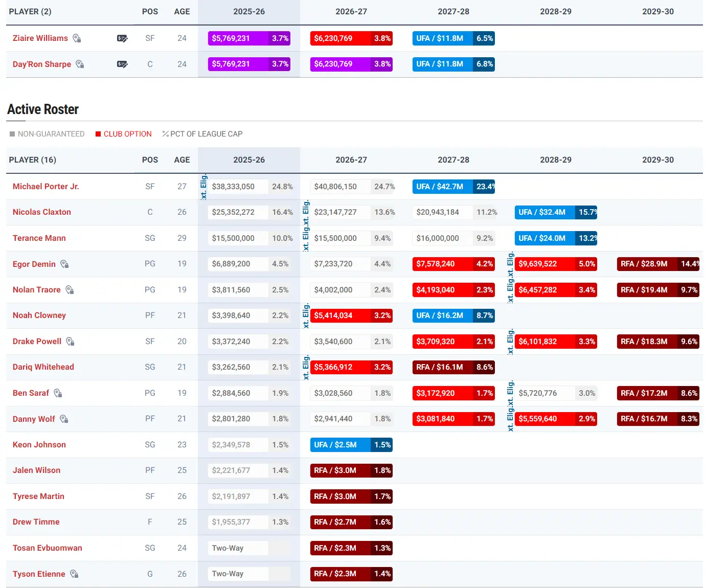This screenshot has height=588, width=705.
Task: Click the lock icon next to Egor Demin
Action: (x=64, y=264)
